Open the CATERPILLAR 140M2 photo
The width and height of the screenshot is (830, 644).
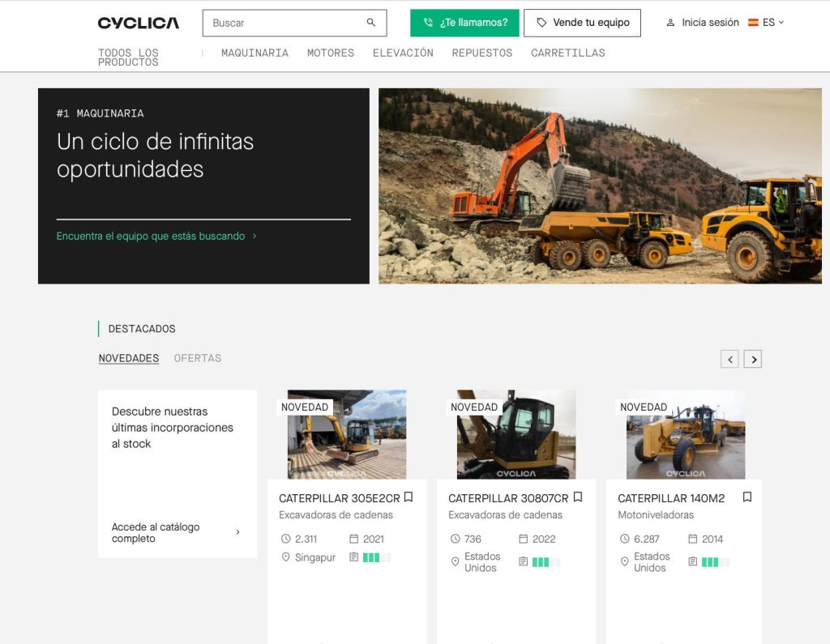(686, 434)
